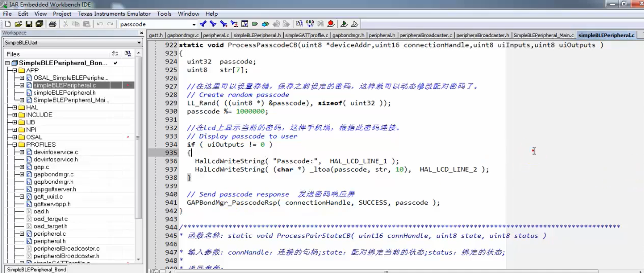
Task: Open the File menu
Action: [7, 14]
